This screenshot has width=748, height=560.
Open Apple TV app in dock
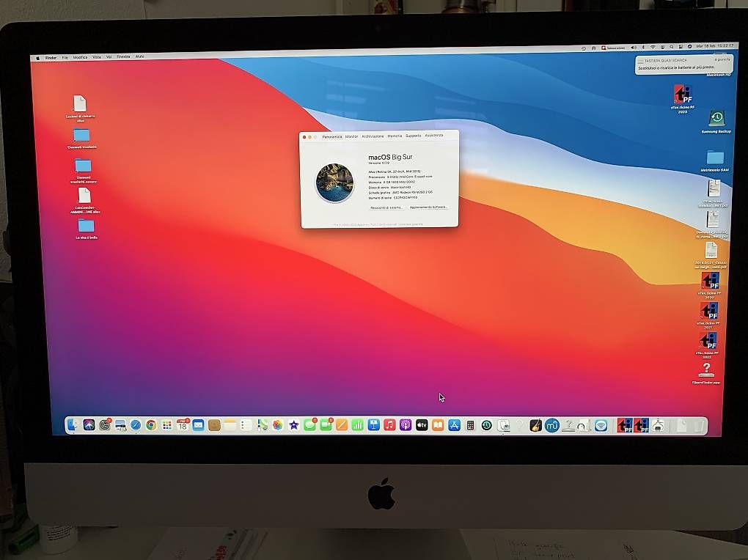tap(422, 425)
